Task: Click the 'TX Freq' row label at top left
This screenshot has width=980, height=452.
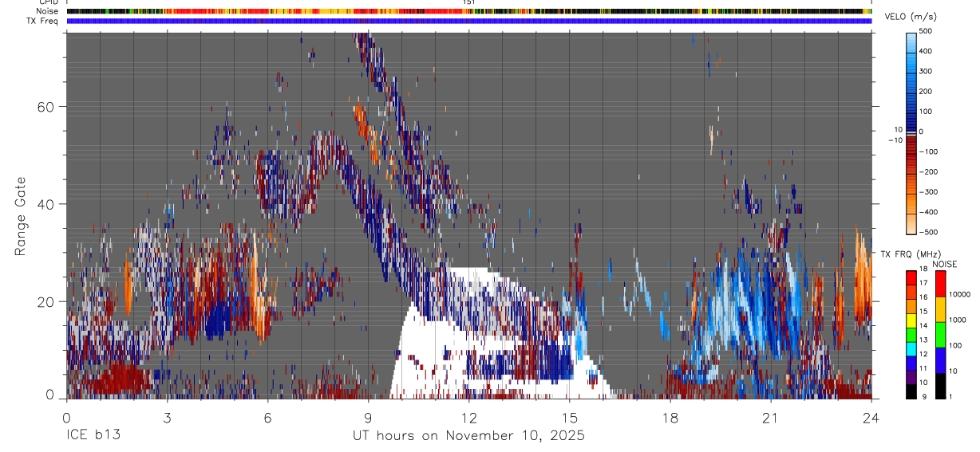Action: tap(43, 21)
